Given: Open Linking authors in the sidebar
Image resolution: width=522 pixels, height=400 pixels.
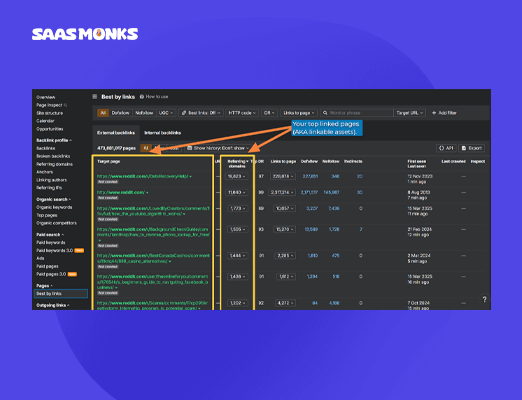Looking at the screenshot, I should [51, 180].
